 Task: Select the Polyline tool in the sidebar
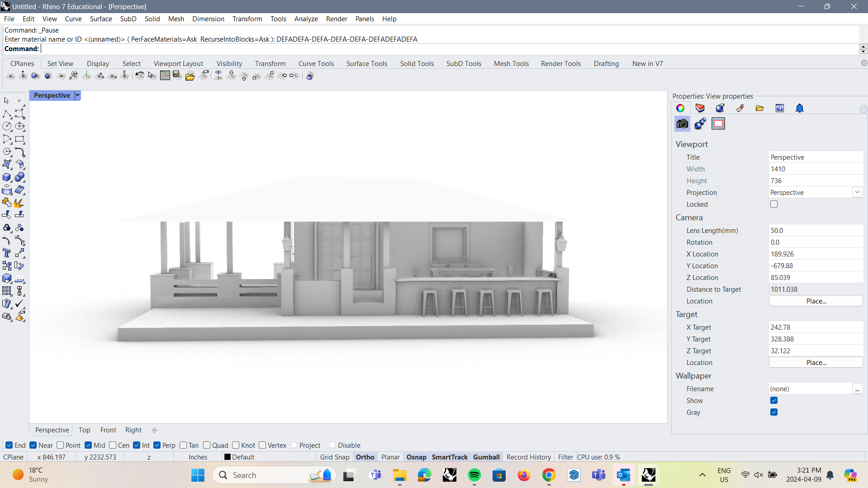point(7,114)
